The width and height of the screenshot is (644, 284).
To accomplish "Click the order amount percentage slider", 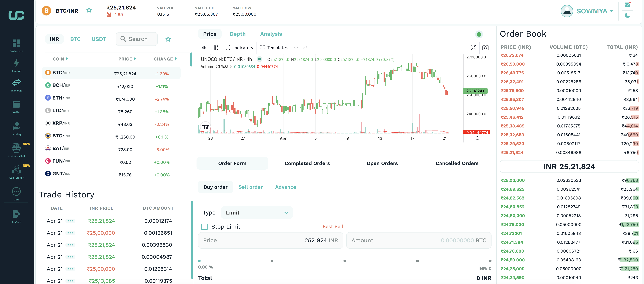I will 345,261.
